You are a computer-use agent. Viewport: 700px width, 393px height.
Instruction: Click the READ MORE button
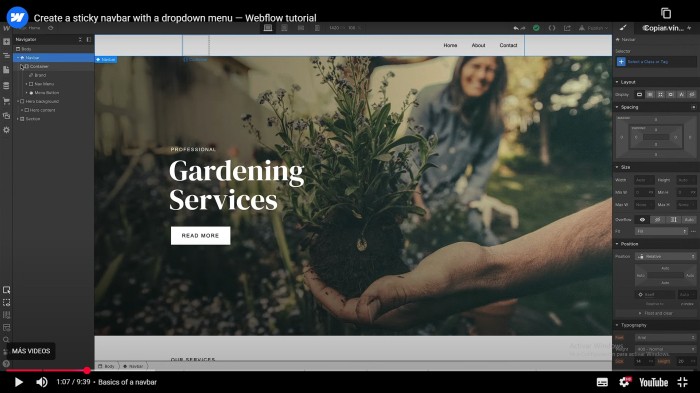tap(200, 235)
